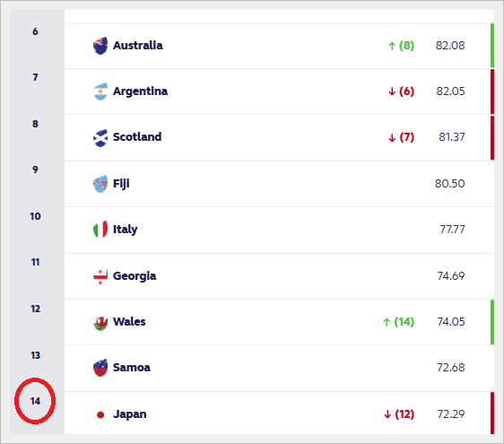The image size is (504, 444).
Task: Open the Australia team link
Action: coord(138,46)
